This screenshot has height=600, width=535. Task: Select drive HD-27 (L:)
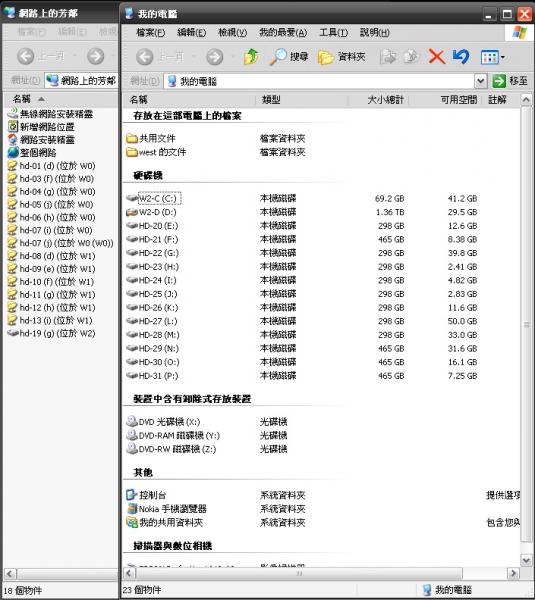coord(152,321)
